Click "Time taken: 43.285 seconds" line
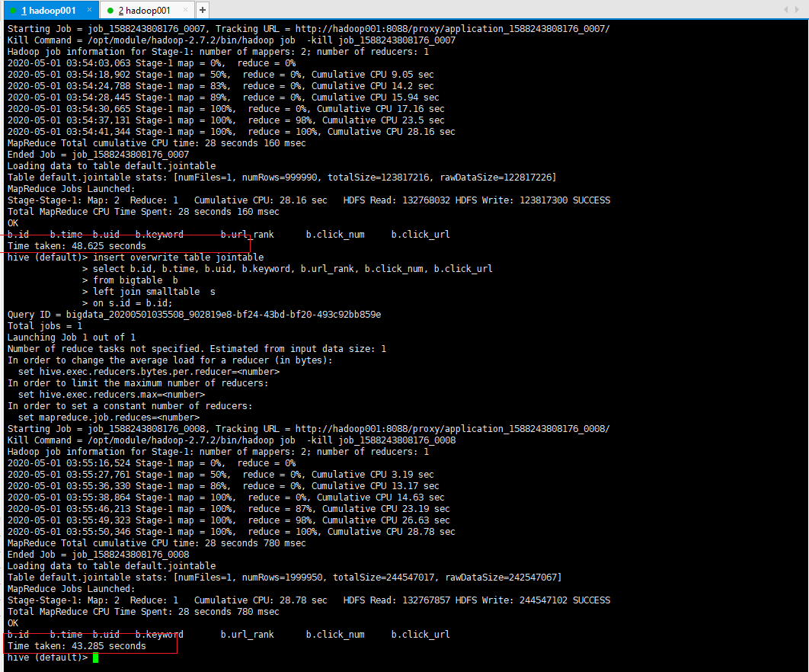The width and height of the screenshot is (809, 672). click(77, 646)
